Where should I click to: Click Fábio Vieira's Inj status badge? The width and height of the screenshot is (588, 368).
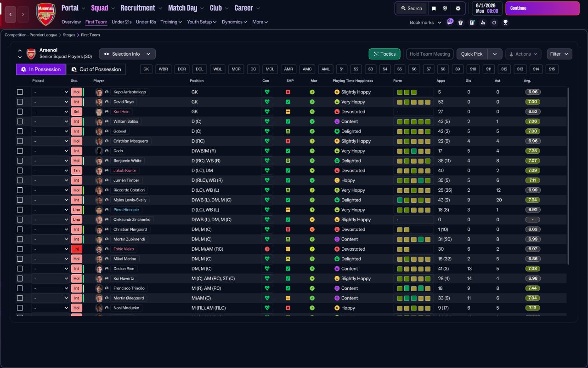[x=77, y=249]
